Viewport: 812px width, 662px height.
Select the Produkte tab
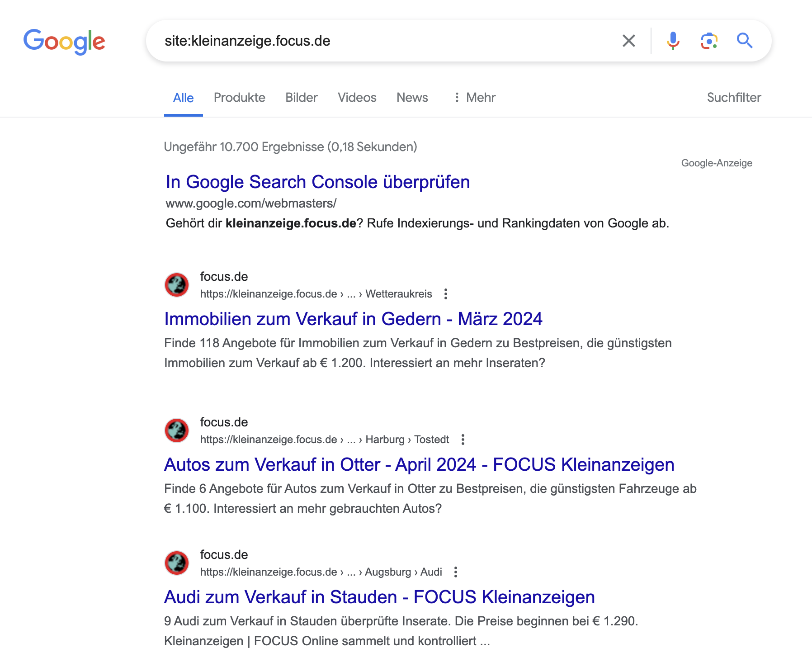(239, 97)
